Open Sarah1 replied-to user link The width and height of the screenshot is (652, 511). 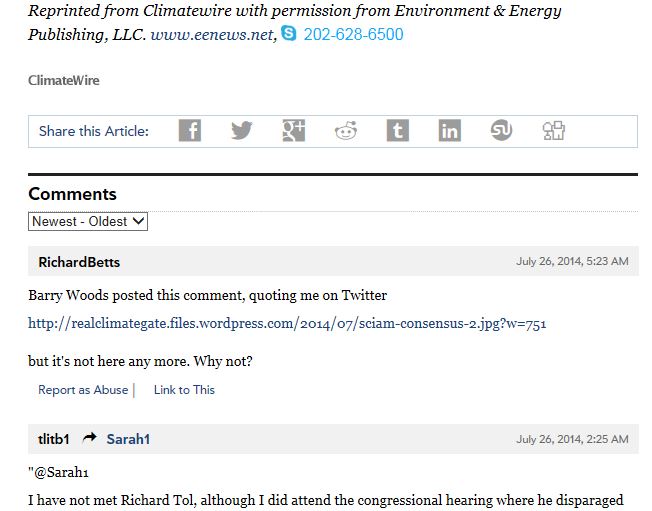(128, 439)
